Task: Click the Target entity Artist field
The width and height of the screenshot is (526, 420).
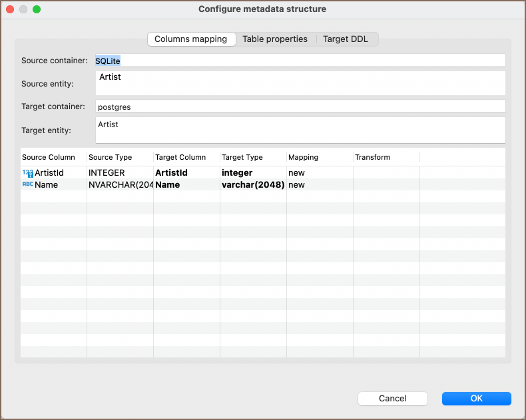Action: (x=300, y=130)
